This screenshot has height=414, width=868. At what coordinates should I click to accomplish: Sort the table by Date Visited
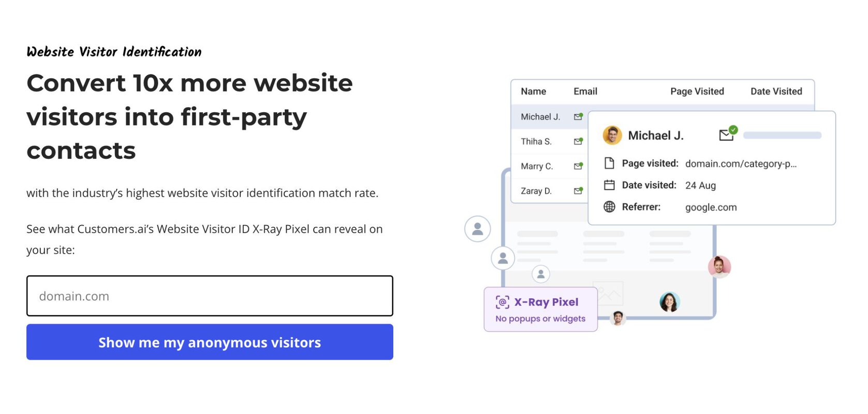pyautogui.click(x=776, y=91)
